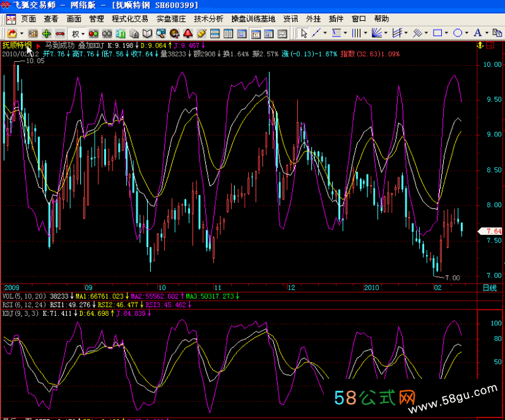Click the grey stacked pages toolbar icon
The height and width of the screenshot is (420, 505).
click(x=134, y=33)
